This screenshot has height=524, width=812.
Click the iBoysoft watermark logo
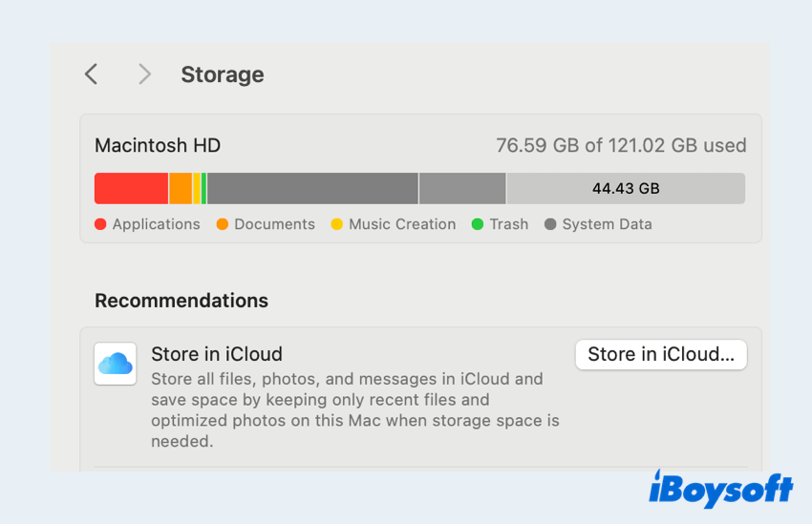721,491
